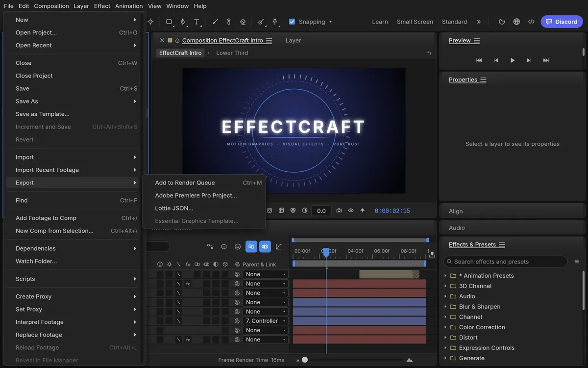Select the Puppet Pin tool

tap(275, 22)
